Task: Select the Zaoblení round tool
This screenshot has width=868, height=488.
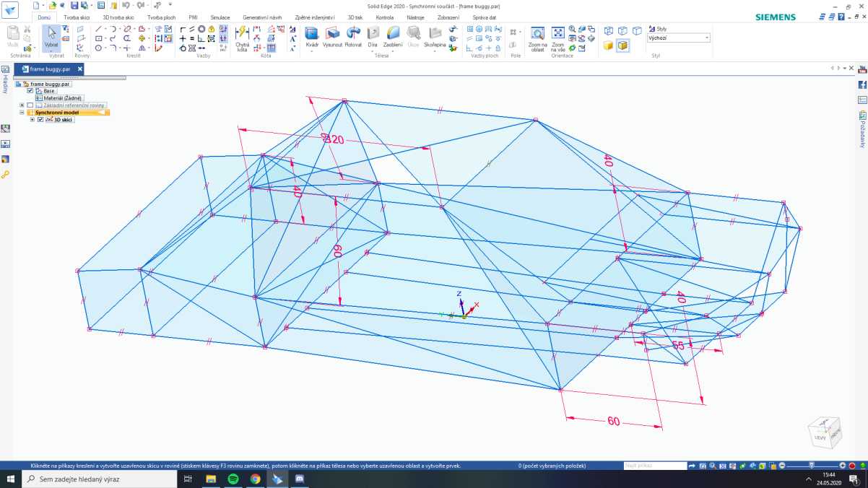Action: (393, 35)
